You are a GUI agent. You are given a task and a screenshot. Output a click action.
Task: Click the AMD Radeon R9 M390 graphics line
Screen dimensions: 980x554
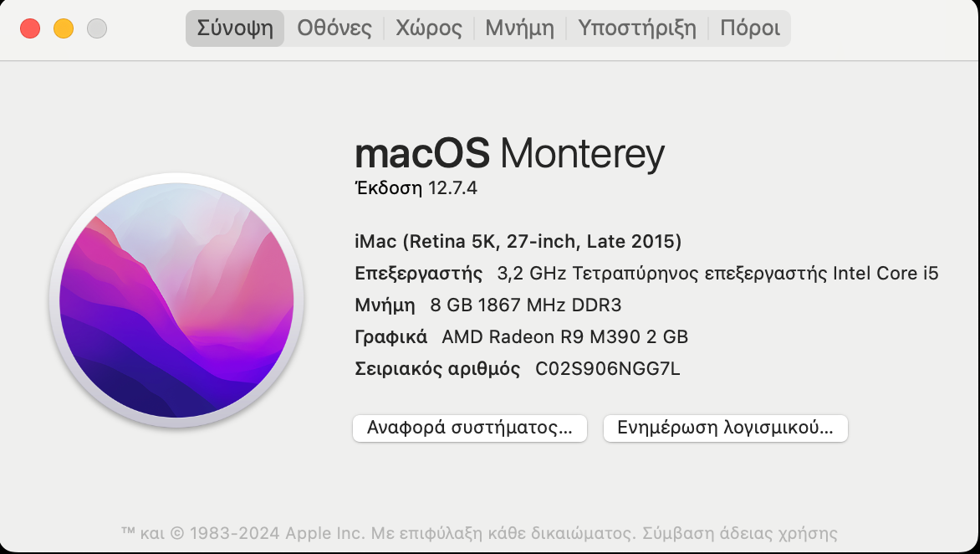coord(521,337)
